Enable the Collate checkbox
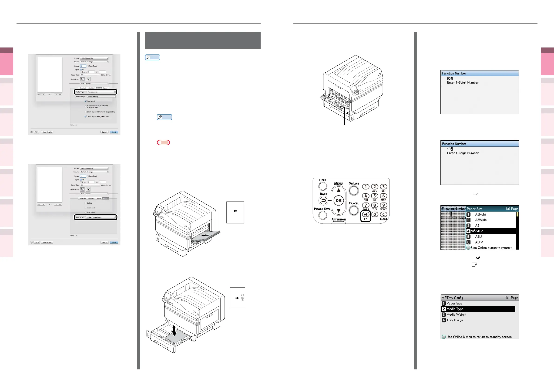 pos(85,203)
